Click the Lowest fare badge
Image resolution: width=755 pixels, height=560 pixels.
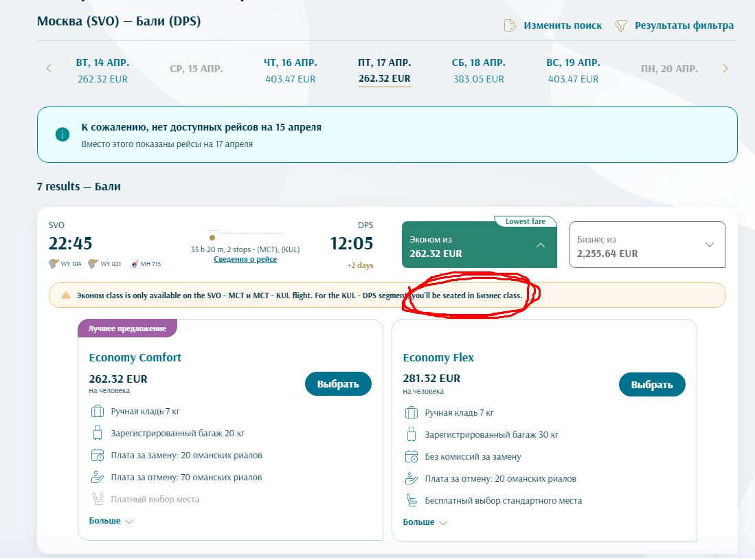click(526, 221)
